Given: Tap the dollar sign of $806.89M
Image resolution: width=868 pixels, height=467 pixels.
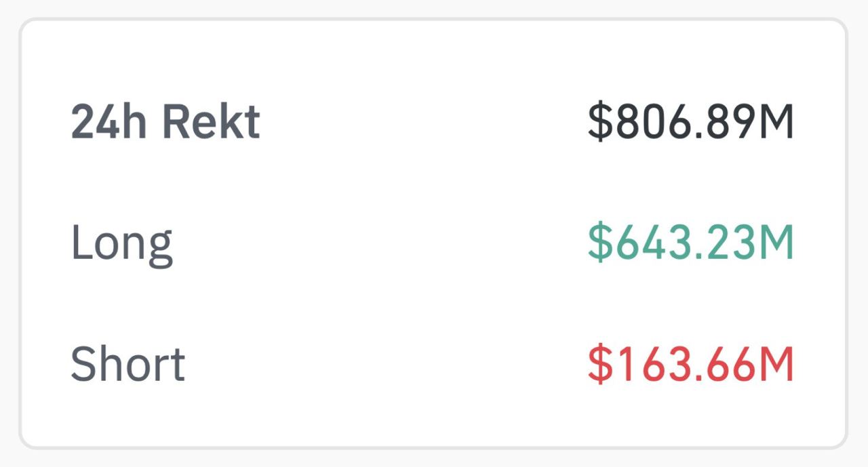Looking at the screenshot, I should tap(599, 123).
